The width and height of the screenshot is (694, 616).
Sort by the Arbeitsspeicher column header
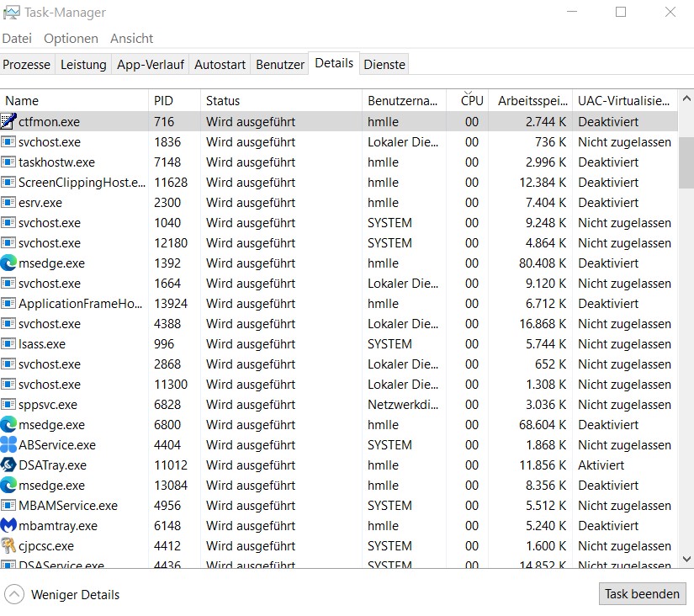(530, 100)
